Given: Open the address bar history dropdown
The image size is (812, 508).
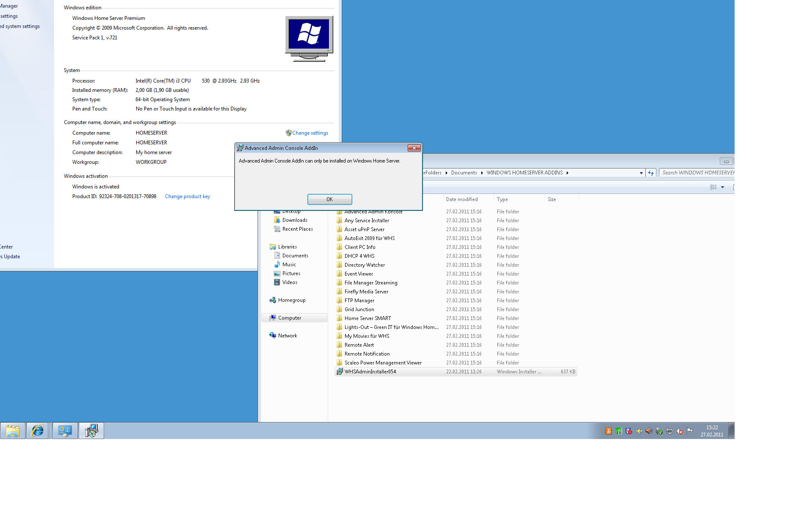Looking at the screenshot, I should click(641, 173).
